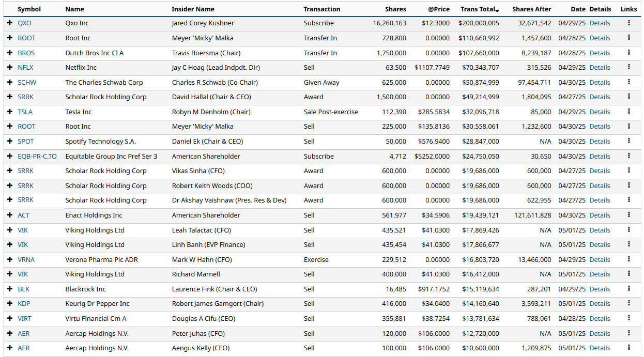Expand the BROS row details
Viewport: 644px width, 357px height.
(10, 53)
